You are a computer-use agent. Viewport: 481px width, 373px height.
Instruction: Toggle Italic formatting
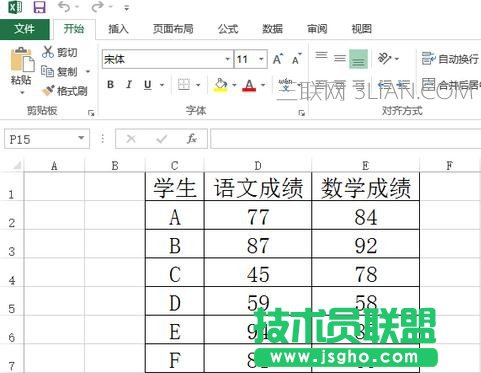tap(129, 85)
